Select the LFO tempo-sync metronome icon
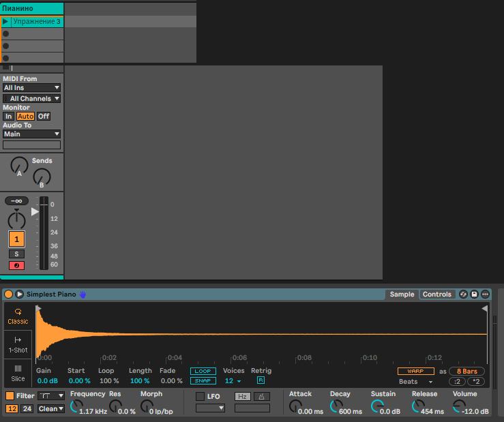504x422 pixels. 262,397
